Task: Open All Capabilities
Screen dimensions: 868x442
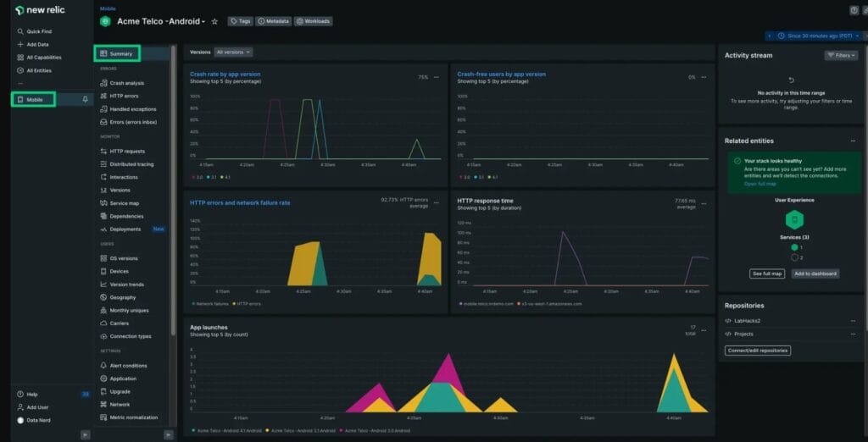Action: [x=39, y=58]
